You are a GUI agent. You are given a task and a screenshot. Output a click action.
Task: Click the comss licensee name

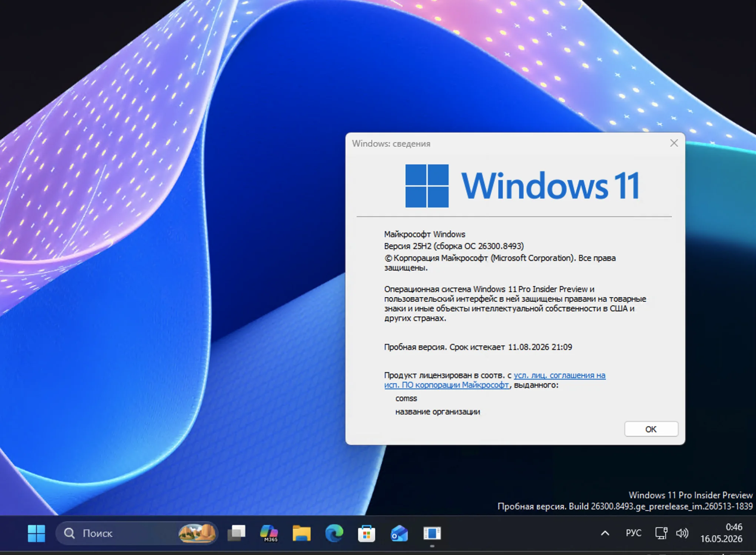pos(406,398)
